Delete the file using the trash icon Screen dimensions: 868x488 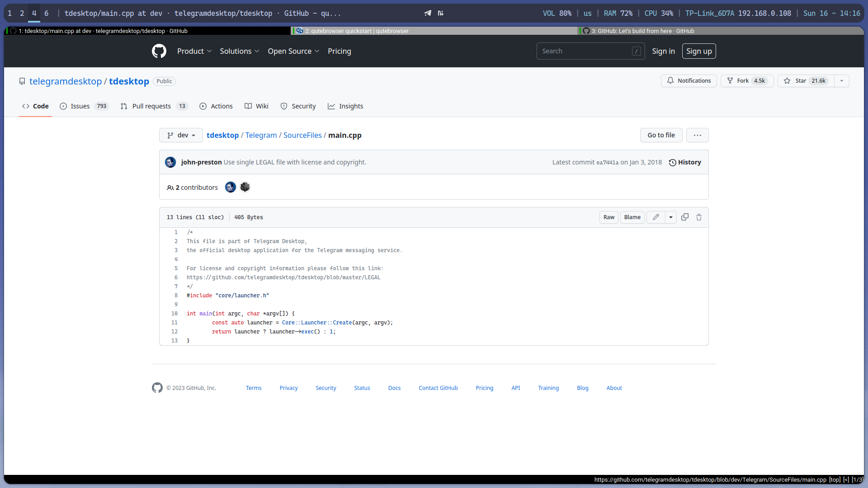click(x=698, y=217)
